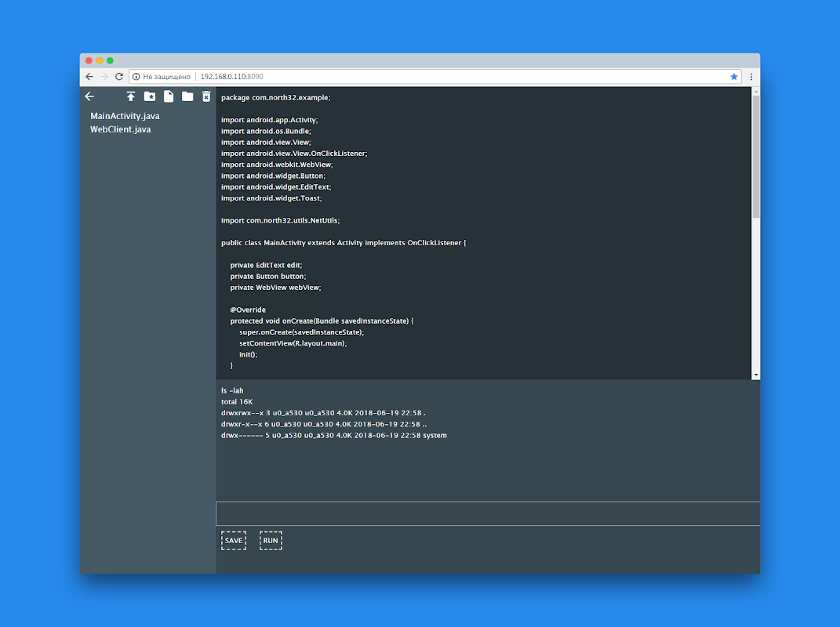Click the terminal row ending with 'system'
840x627 pixels.
(334, 435)
